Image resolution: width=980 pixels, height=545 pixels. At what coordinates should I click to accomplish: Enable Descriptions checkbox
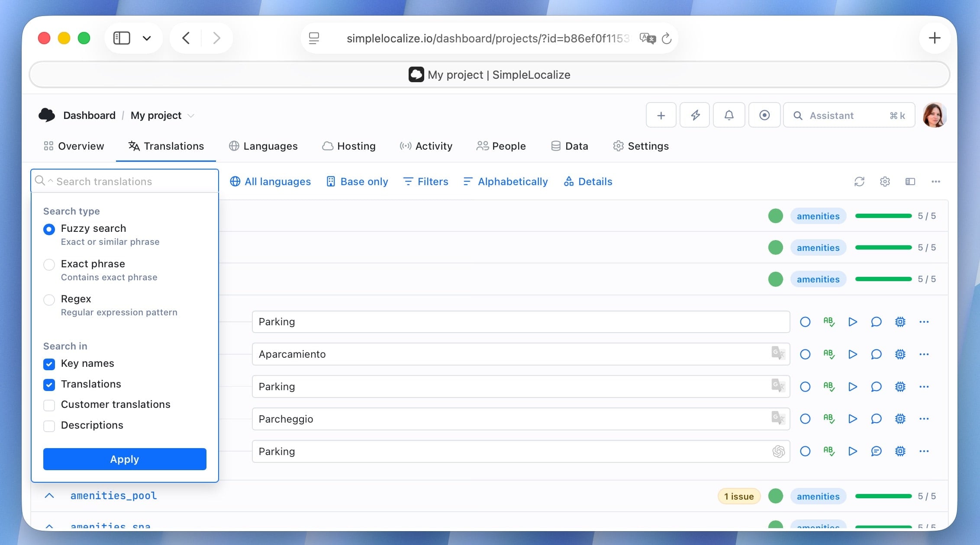[49, 426]
